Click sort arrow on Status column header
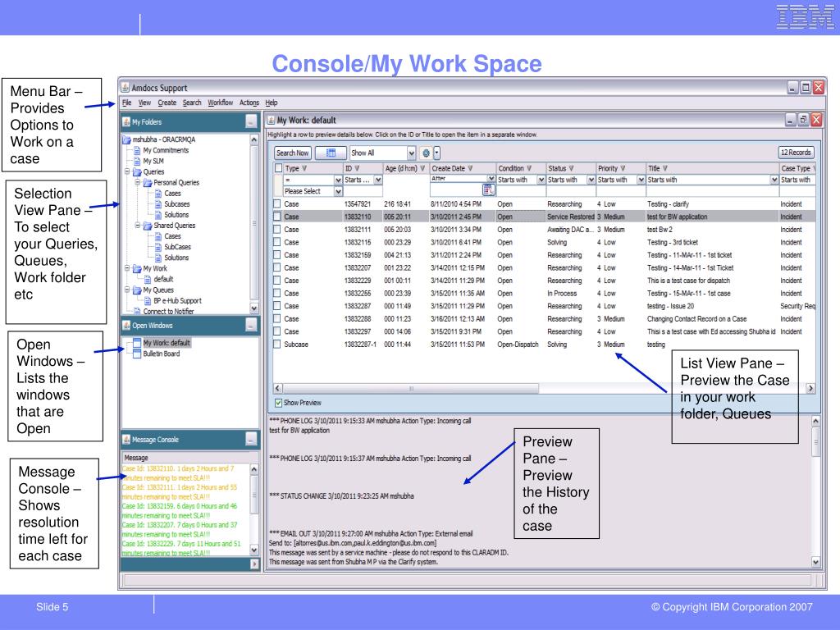Viewport: 840px width, 630px height. (571, 168)
